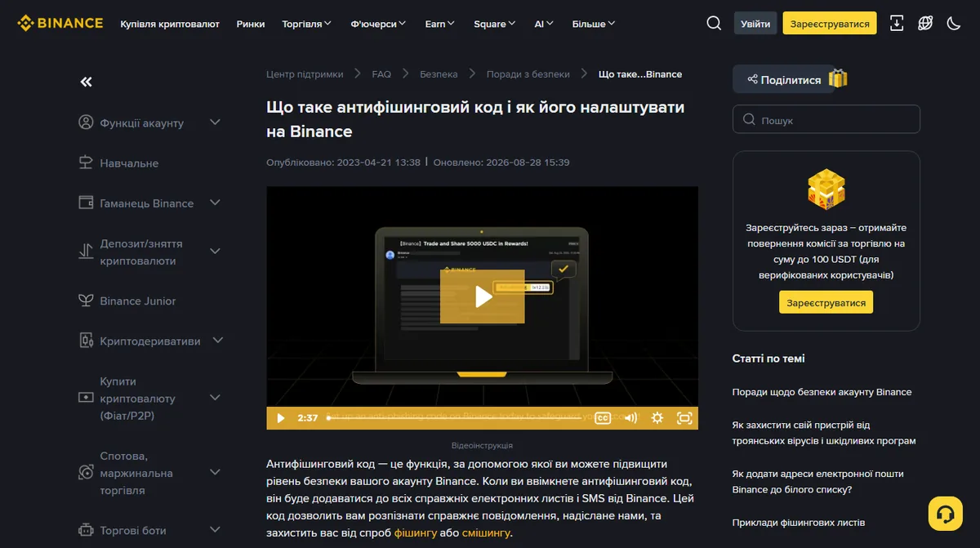This screenshot has width=980, height=548.
Task: Expand Криптодеривативи section
Action: pos(218,341)
